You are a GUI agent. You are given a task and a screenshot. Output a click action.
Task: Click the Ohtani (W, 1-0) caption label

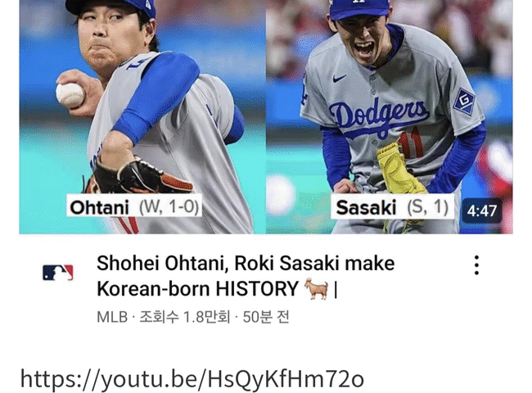134,206
